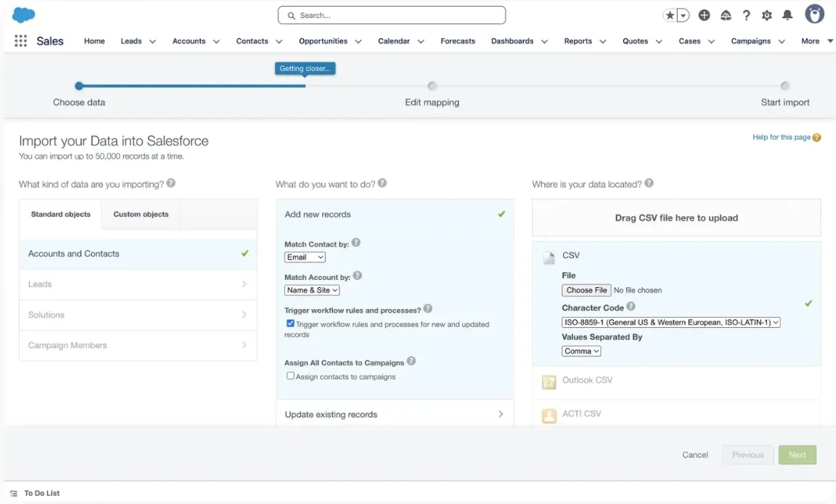The image size is (836, 504).
Task: Open the Accounts tab
Action: tap(189, 41)
